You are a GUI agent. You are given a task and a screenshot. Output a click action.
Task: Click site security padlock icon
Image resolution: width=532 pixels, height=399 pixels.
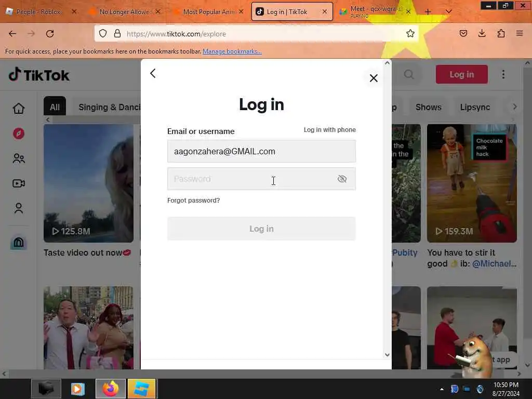(117, 34)
